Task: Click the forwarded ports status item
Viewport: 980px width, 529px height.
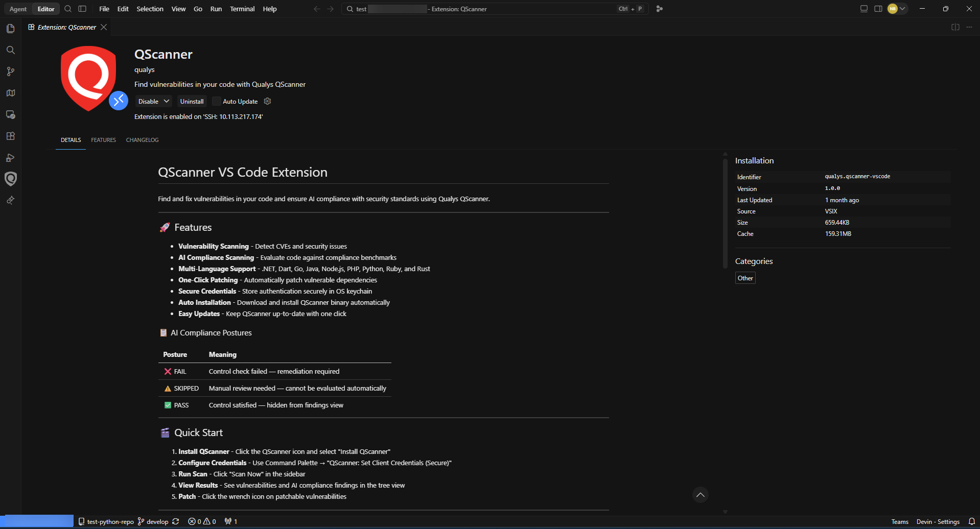Action: pos(231,521)
